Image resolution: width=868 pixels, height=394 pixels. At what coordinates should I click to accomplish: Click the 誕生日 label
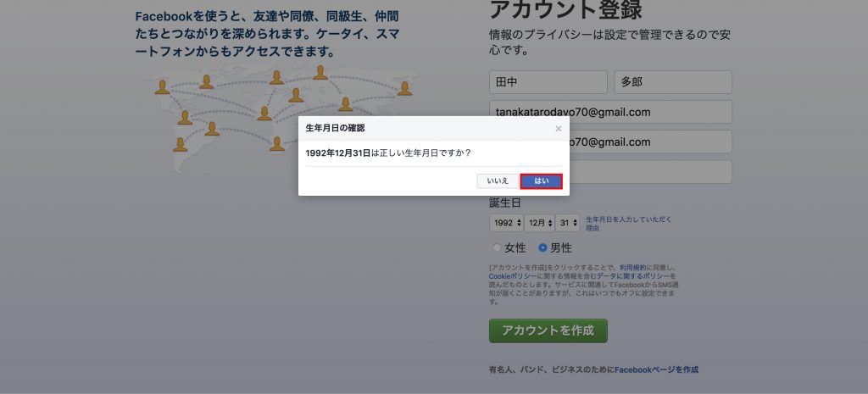point(505,203)
